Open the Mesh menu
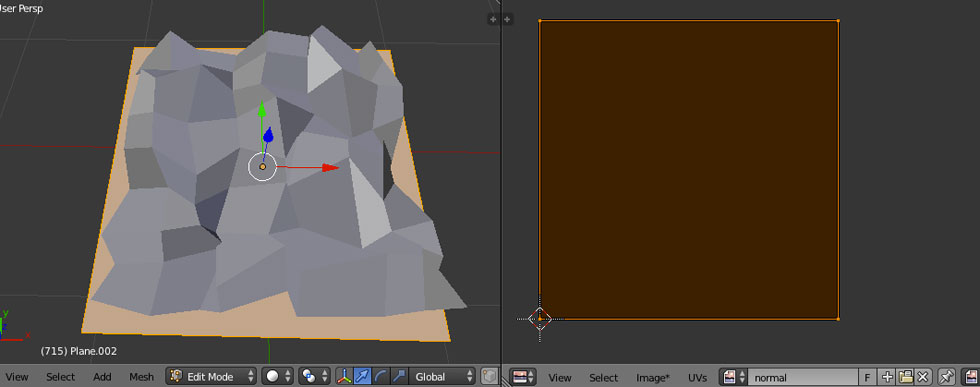Screen dimensions: 980x387 click(141, 377)
